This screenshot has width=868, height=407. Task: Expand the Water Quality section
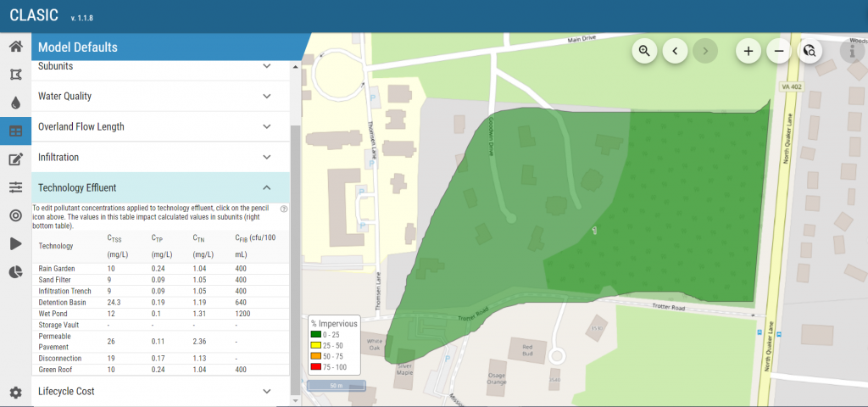click(x=161, y=96)
